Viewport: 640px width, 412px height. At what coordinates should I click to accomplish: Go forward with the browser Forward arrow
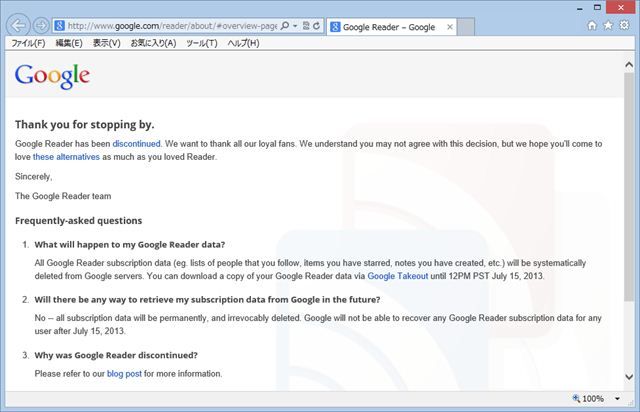41,26
